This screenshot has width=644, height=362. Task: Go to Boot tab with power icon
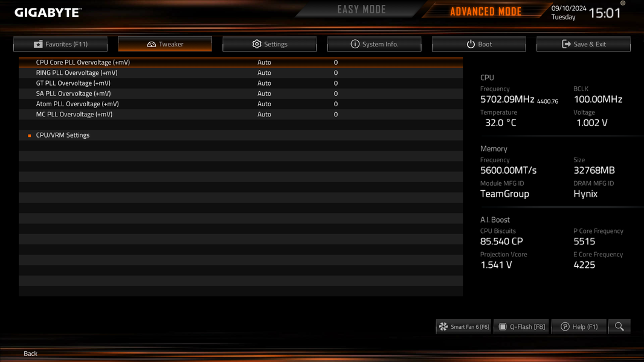tap(479, 44)
